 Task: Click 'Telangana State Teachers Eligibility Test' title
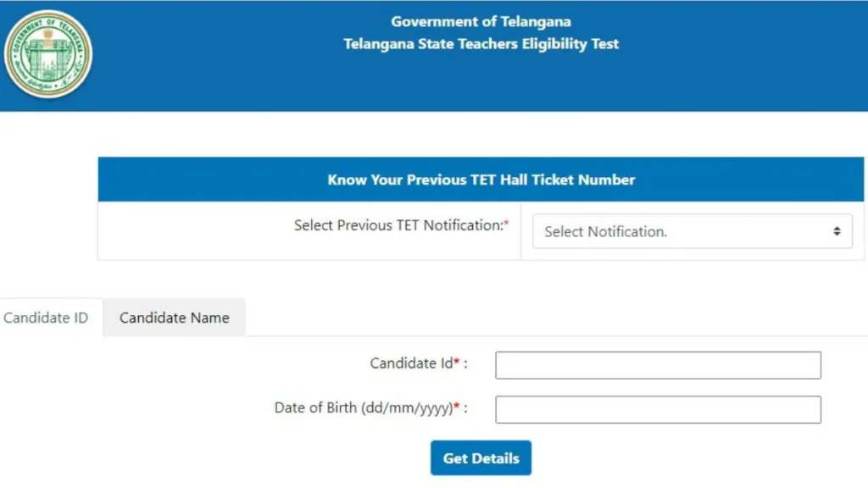[481, 44]
